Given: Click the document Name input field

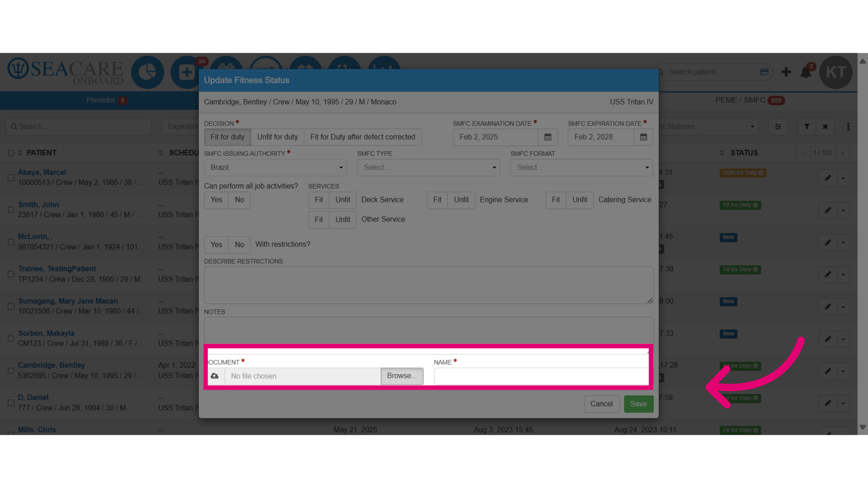Looking at the screenshot, I should click(x=541, y=376).
